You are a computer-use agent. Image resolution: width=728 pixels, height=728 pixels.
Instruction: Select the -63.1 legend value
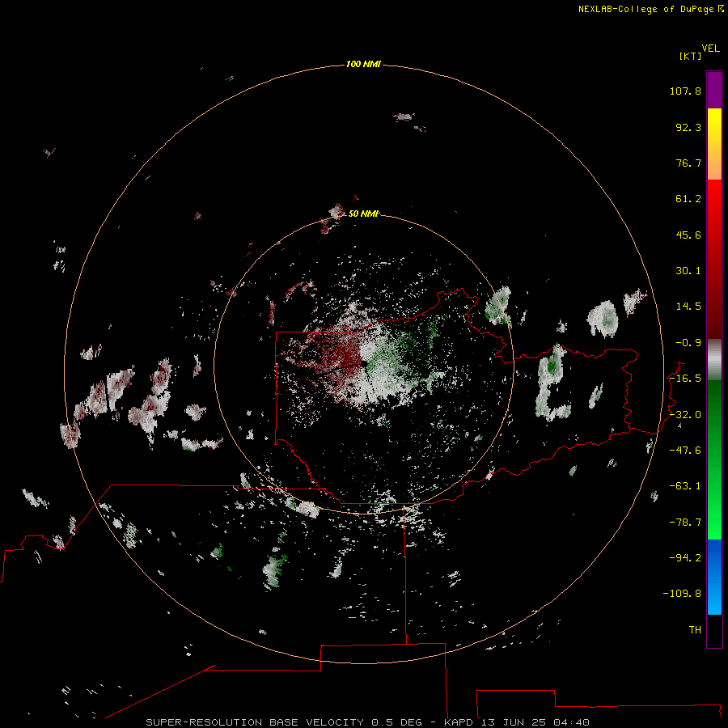(x=685, y=486)
